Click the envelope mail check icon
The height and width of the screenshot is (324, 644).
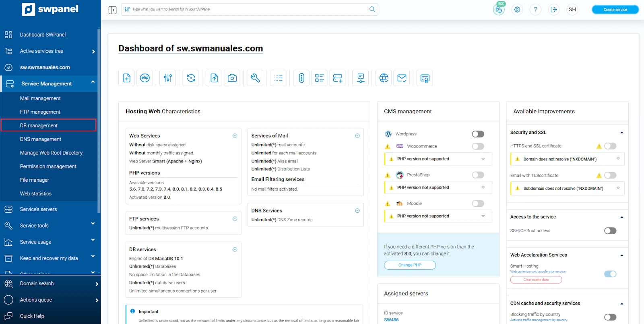pyautogui.click(x=402, y=78)
